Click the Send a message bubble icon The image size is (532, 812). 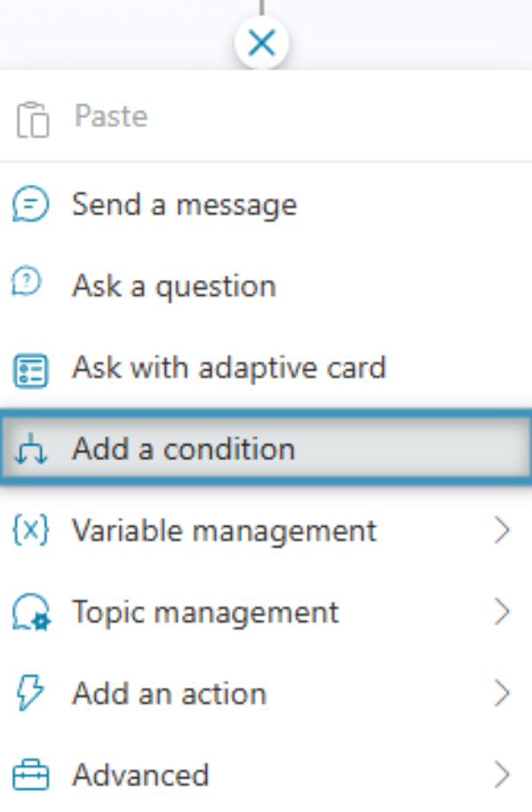click(x=30, y=204)
